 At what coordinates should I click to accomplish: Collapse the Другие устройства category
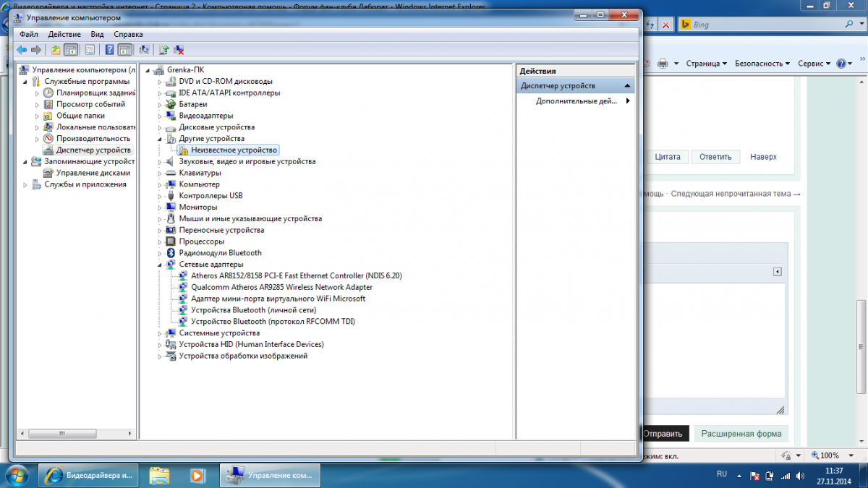[160, 138]
